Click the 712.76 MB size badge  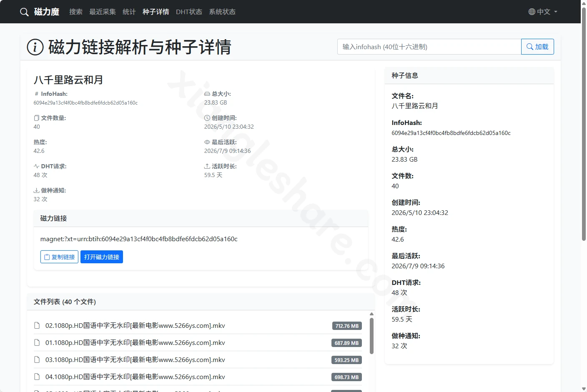[347, 326]
